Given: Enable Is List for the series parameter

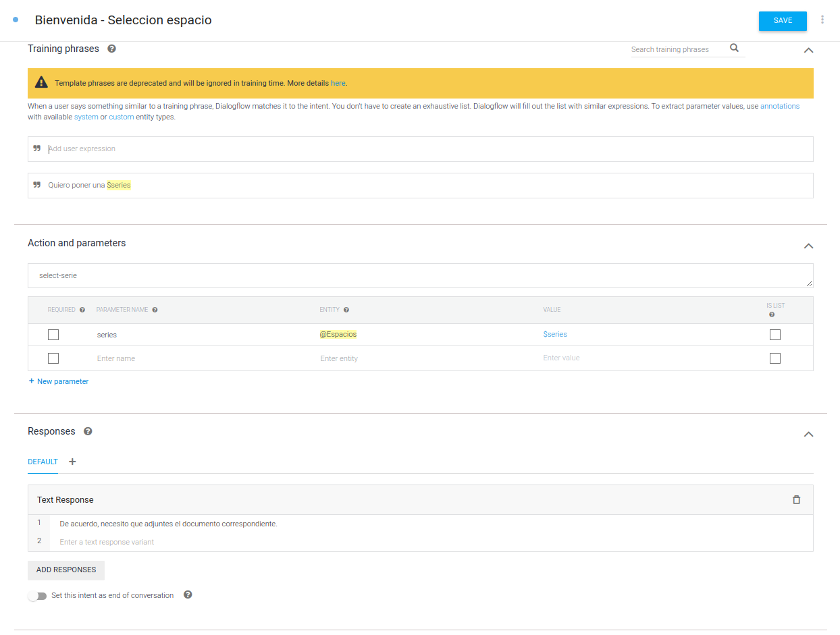Looking at the screenshot, I should [x=775, y=335].
